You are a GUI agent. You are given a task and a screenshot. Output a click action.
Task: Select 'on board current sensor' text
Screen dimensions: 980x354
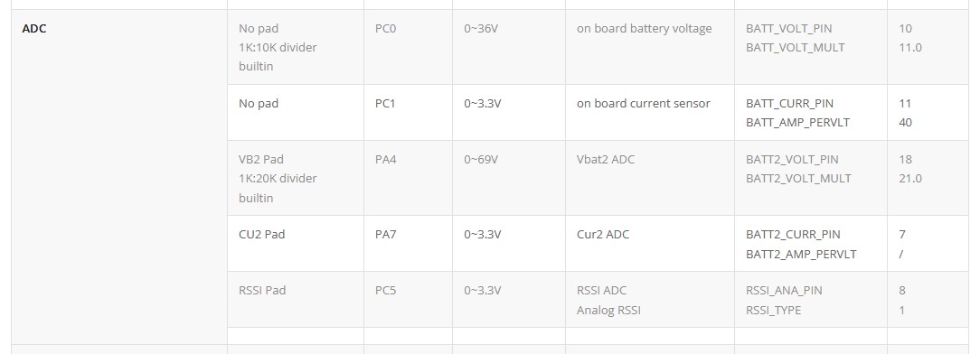[x=643, y=104]
